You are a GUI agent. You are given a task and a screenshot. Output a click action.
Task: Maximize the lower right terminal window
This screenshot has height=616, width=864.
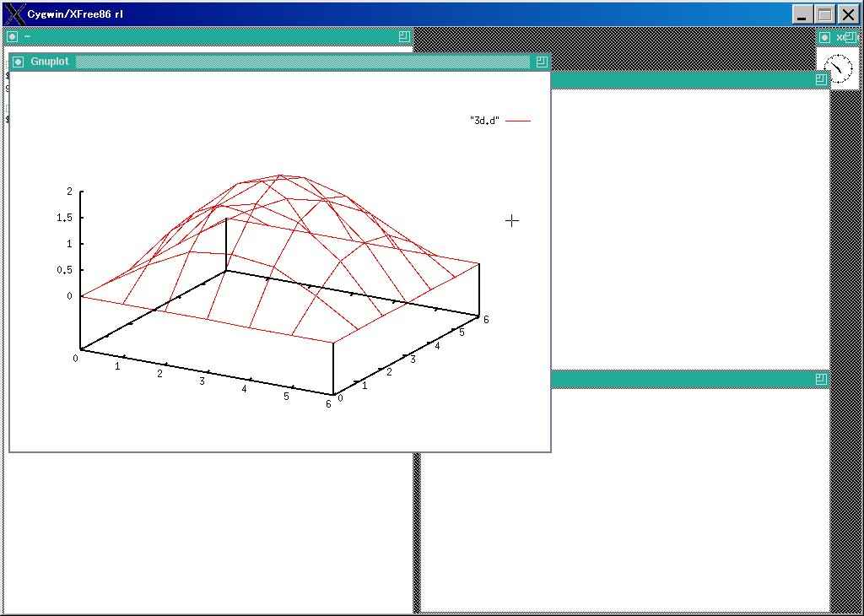(821, 379)
